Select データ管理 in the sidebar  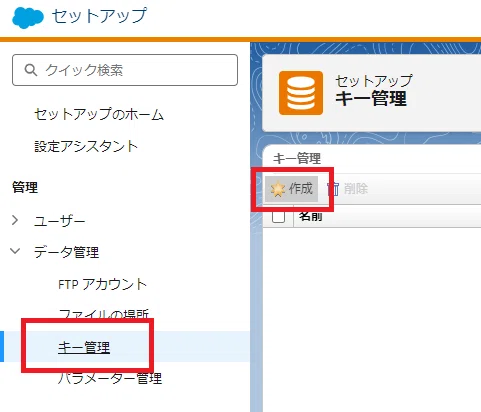pyautogui.click(x=66, y=252)
